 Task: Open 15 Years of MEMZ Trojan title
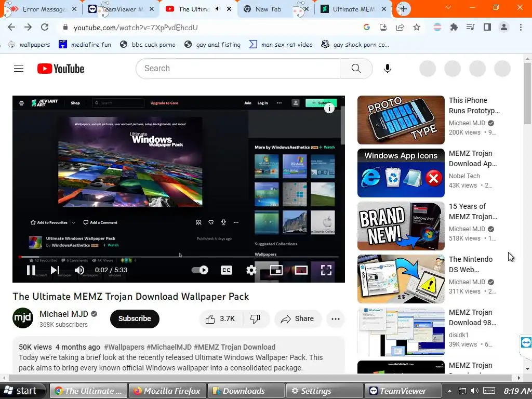coord(473,211)
